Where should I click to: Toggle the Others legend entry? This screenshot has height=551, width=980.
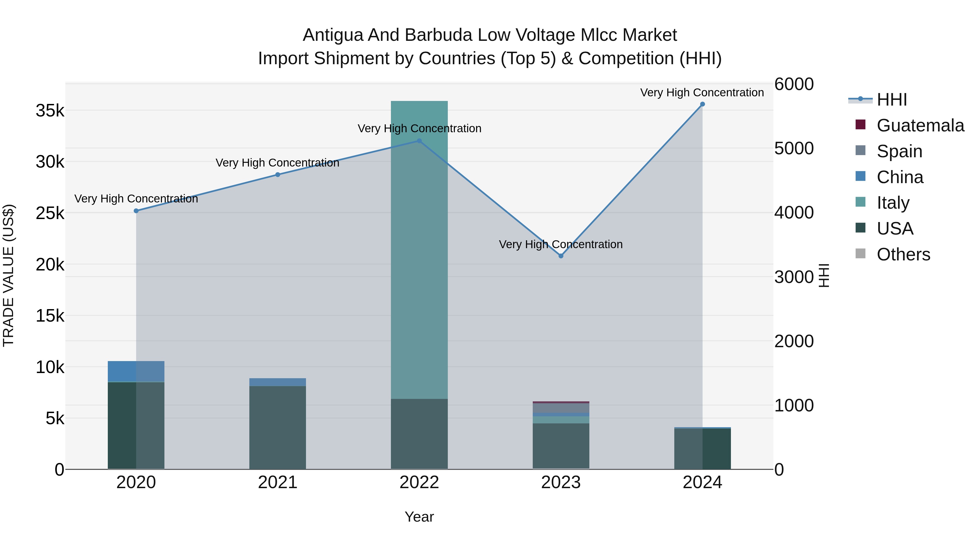click(893, 254)
